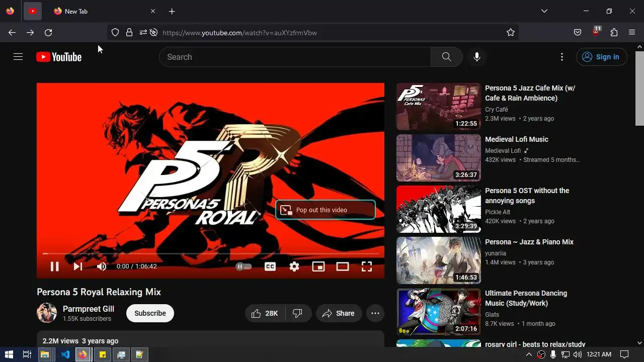Open Parmpreet Gill channel avatar
Screen dimensions: 644x362
[47, 313]
